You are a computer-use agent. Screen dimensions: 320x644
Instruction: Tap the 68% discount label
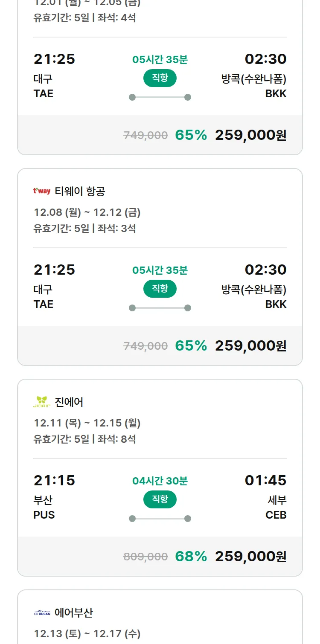click(191, 556)
